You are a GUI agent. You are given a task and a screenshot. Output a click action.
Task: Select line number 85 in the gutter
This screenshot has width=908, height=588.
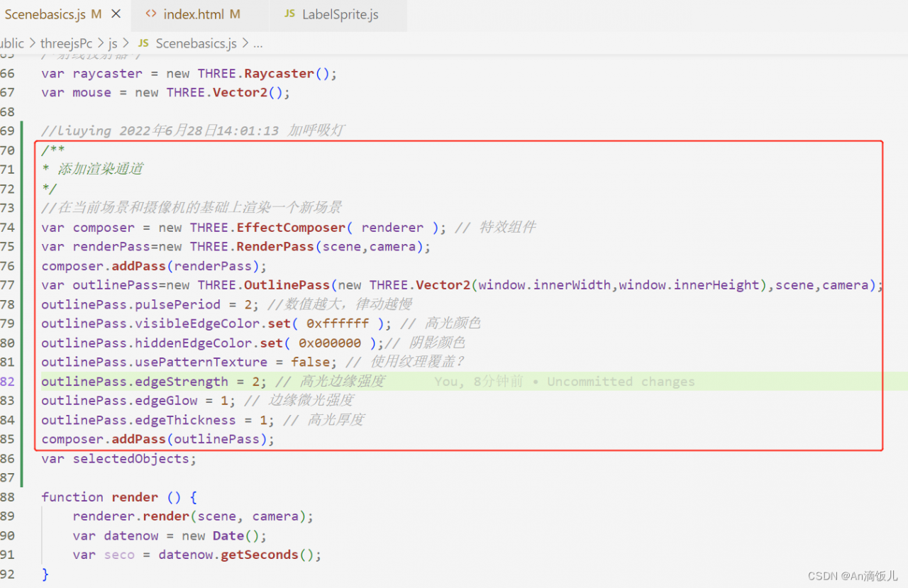[7, 439]
